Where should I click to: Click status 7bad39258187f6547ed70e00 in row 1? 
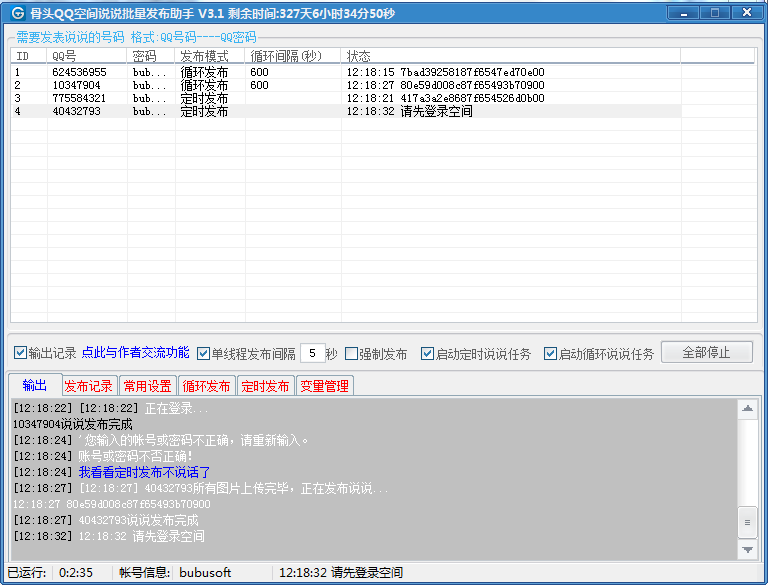click(472, 73)
